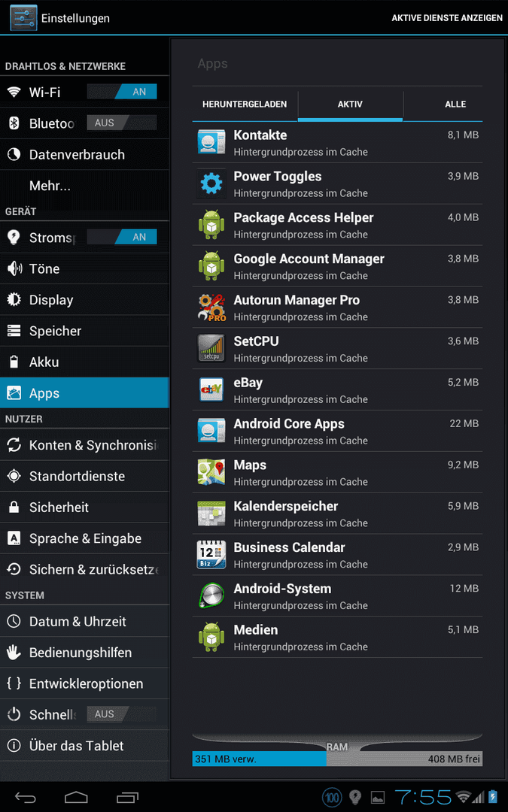This screenshot has height=812, width=508.
Task: Select the Aktiv tab
Action: click(350, 104)
